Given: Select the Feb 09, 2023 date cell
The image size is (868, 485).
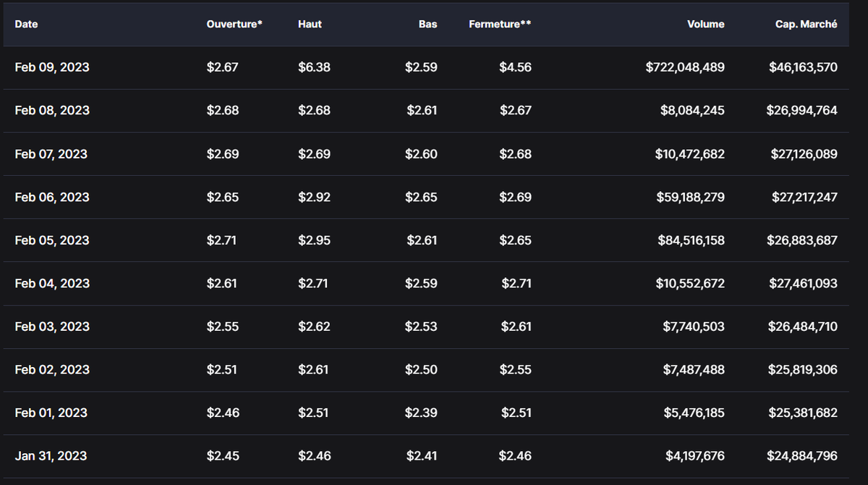Looking at the screenshot, I should pos(52,67).
